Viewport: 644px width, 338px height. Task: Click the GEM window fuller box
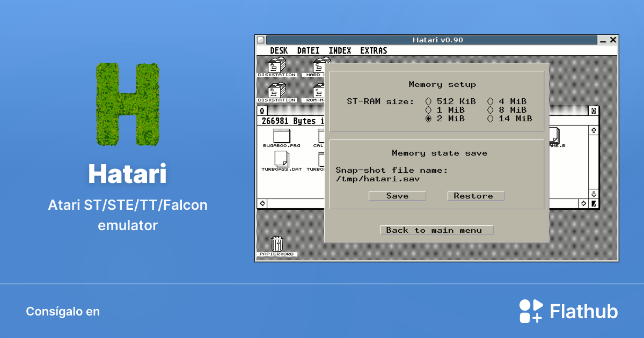pos(594,111)
